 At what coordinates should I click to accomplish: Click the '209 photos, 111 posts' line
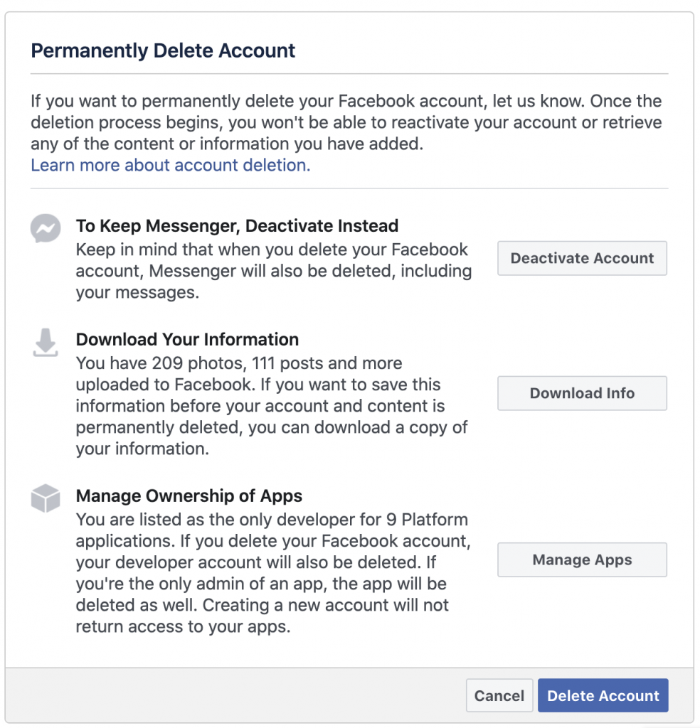coord(239,363)
